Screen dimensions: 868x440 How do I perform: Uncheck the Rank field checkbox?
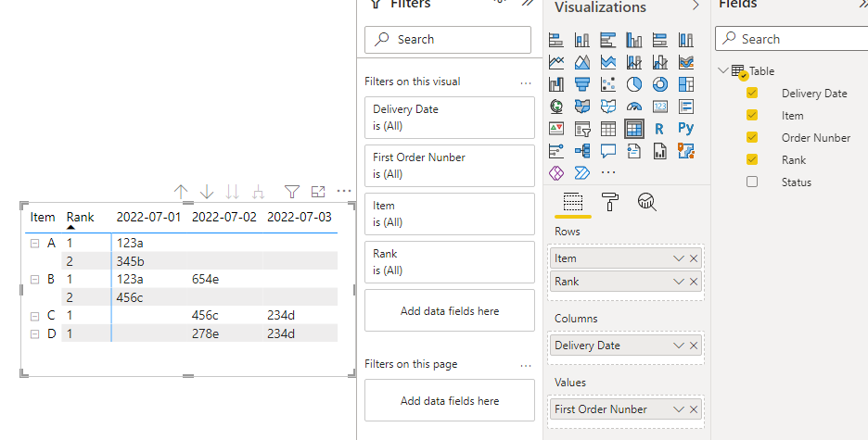tap(752, 159)
